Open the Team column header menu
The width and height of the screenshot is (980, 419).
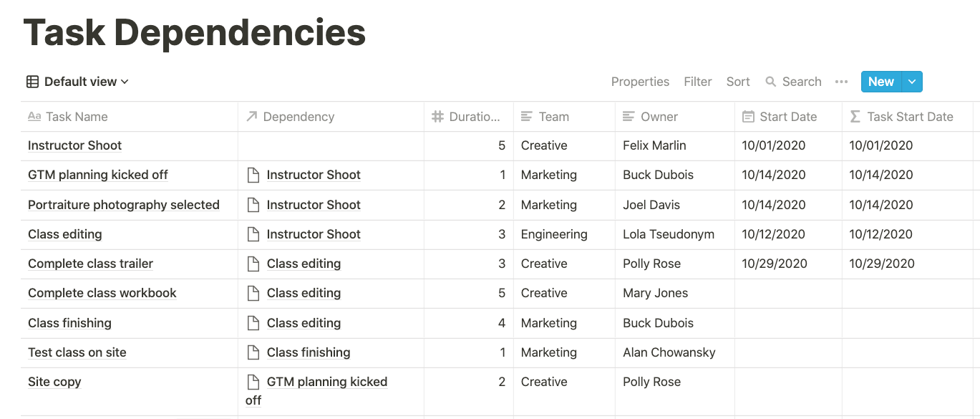pyautogui.click(x=553, y=117)
